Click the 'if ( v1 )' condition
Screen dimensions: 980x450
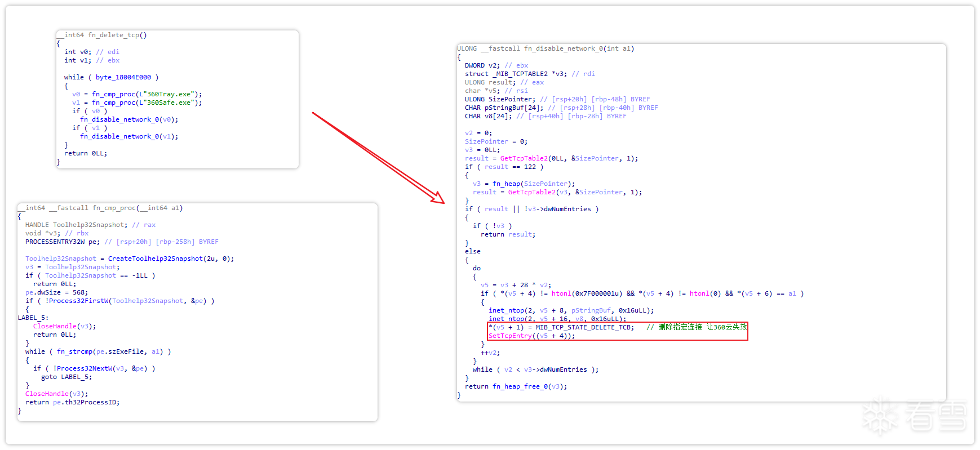coord(89,128)
